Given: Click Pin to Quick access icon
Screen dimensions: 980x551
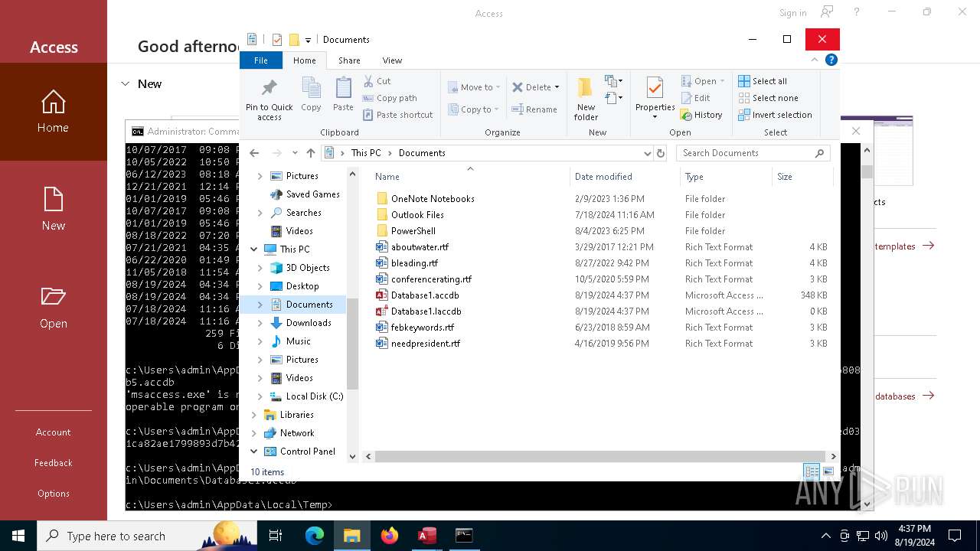Looking at the screenshot, I should [x=269, y=88].
